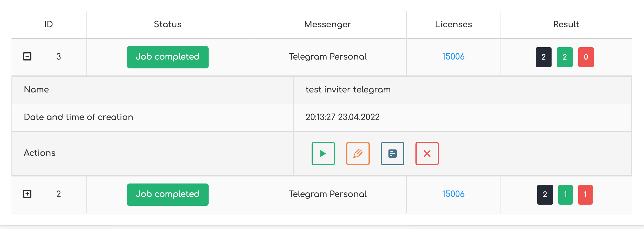Click red failed count badge in row 2

click(x=585, y=194)
